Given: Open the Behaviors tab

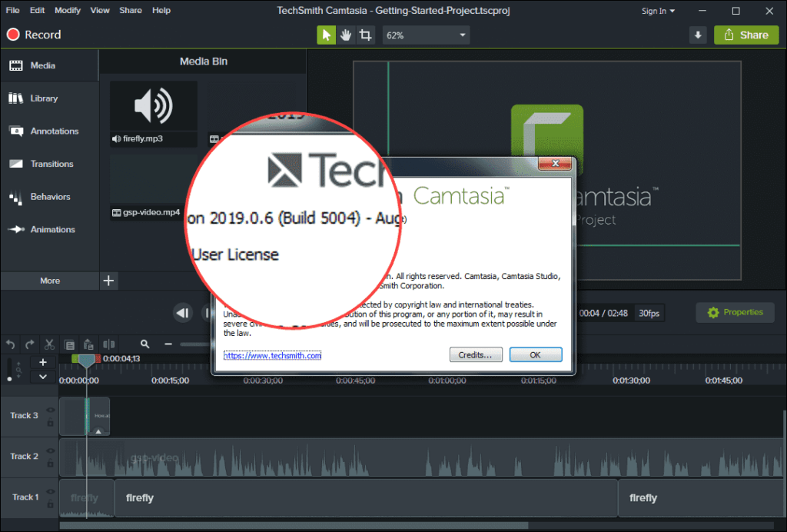Looking at the screenshot, I should 49,197.
